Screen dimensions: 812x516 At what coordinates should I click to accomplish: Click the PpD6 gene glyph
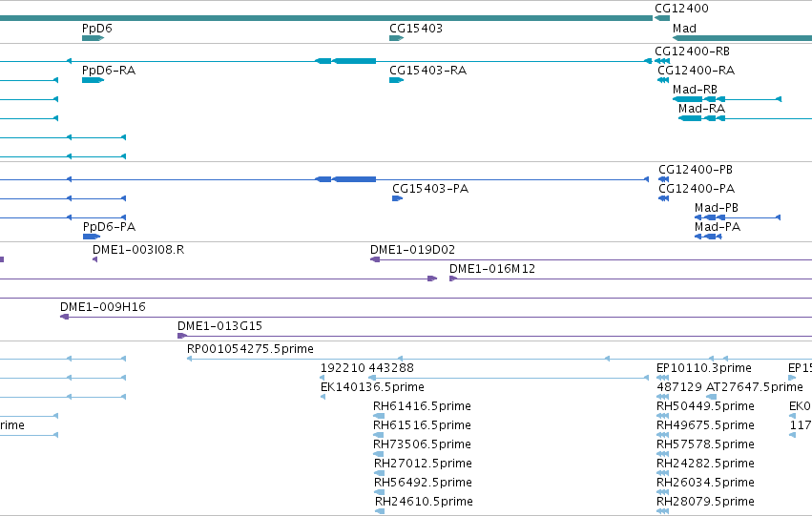93,38
